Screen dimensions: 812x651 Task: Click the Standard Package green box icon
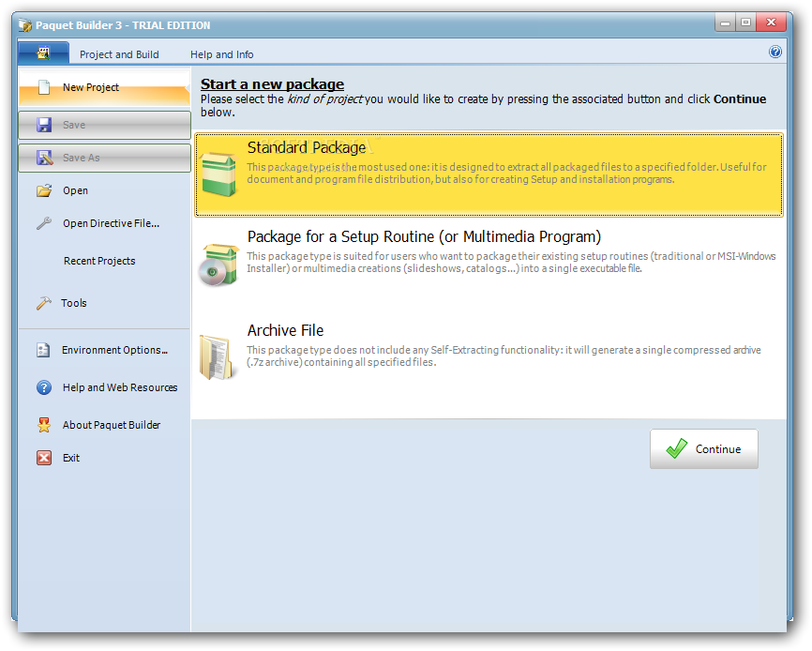219,174
